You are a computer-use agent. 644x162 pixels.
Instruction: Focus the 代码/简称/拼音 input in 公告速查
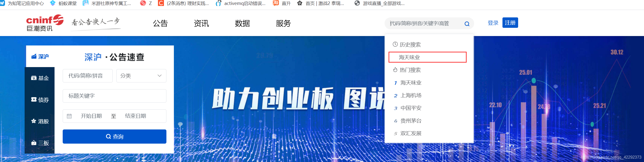[x=88, y=76]
